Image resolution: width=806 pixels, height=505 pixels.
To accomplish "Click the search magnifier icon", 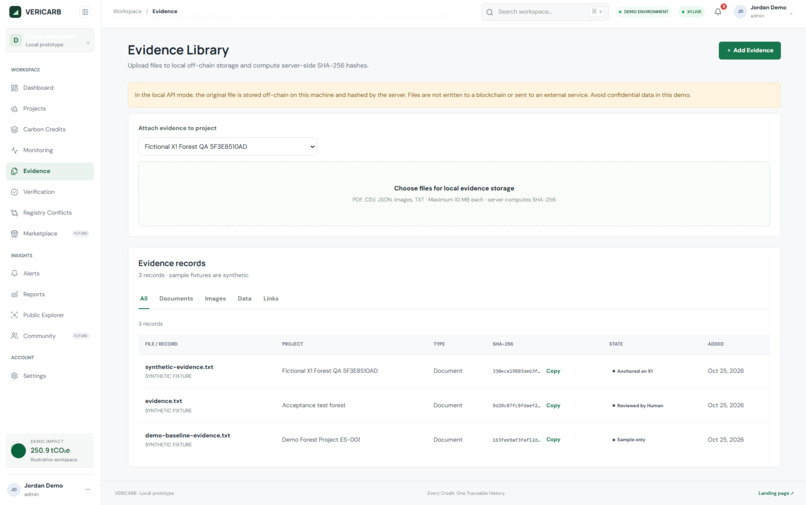I will [489, 12].
